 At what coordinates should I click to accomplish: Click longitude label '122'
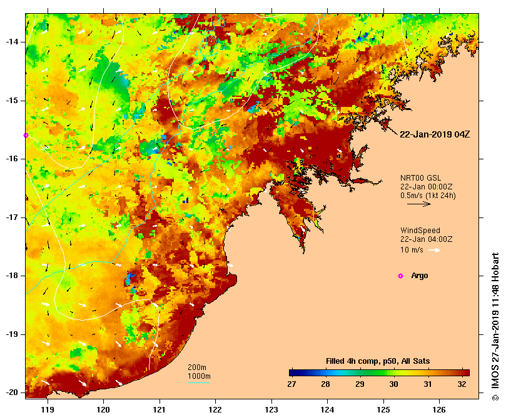215,409
